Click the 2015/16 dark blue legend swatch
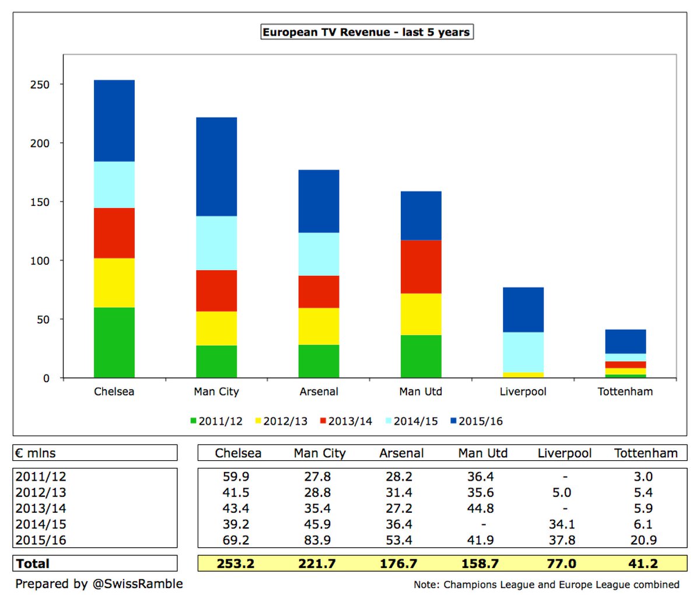 tap(453, 421)
